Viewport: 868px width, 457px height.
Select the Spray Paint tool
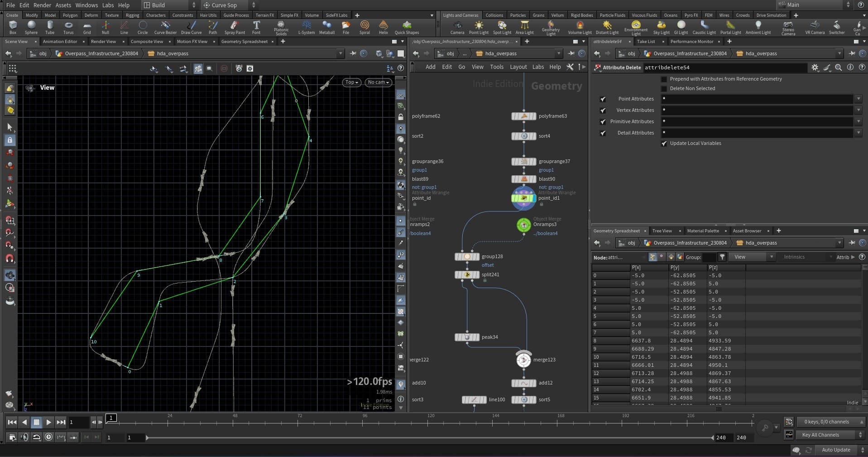(235, 27)
